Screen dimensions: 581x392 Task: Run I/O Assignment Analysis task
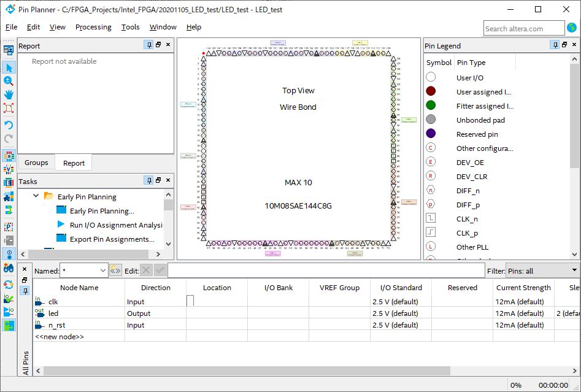[115, 225]
